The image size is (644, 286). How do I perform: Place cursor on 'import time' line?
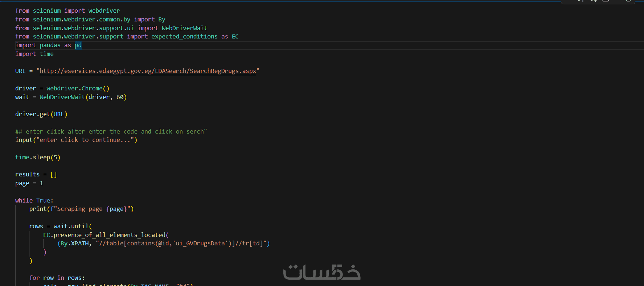(34, 54)
